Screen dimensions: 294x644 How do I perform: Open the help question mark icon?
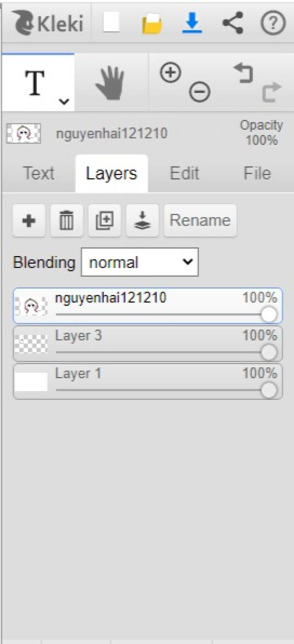tap(273, 23)
